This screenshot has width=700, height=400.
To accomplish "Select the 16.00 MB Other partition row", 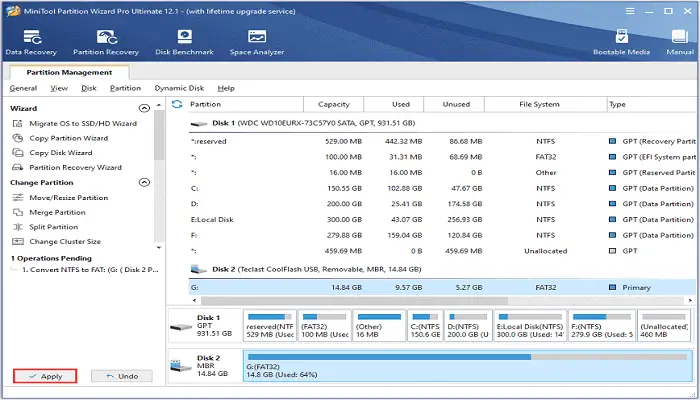I will pos(442,173).
